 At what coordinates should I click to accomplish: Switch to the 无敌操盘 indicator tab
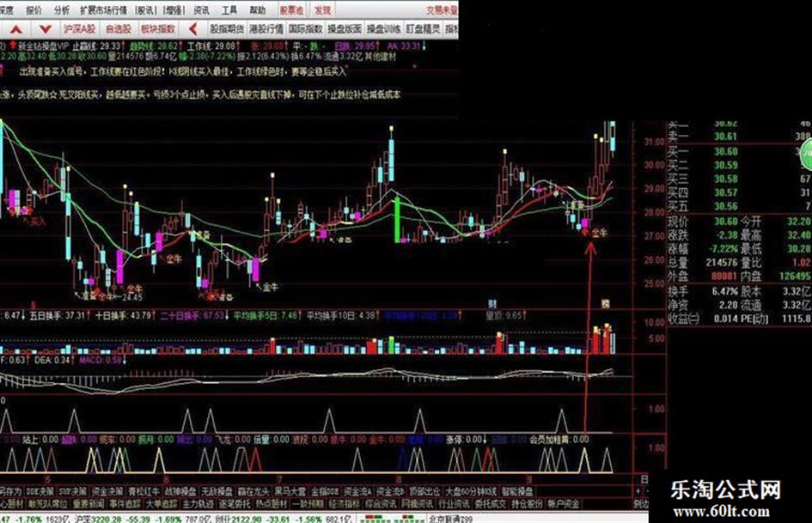tap(217, 491)
